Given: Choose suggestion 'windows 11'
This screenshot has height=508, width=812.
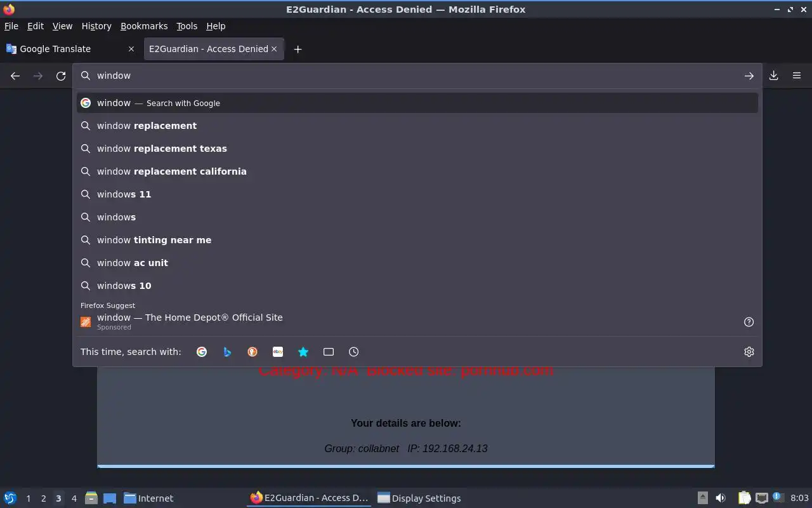Looking at the screenshot, I should point(417,194).
